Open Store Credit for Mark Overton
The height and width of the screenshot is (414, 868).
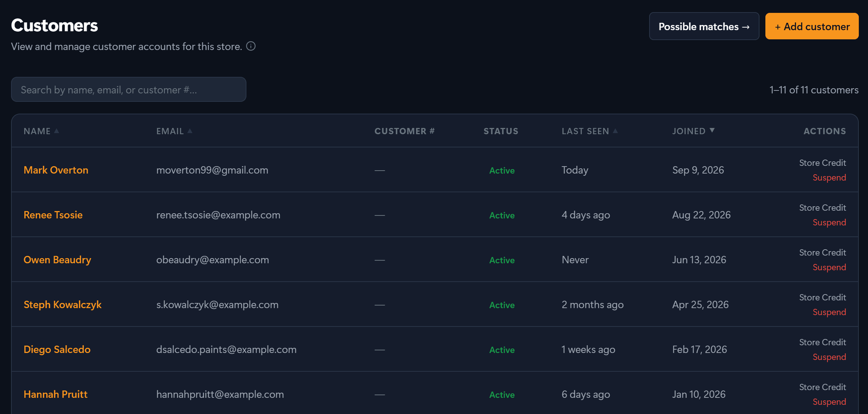pos(822,163)
